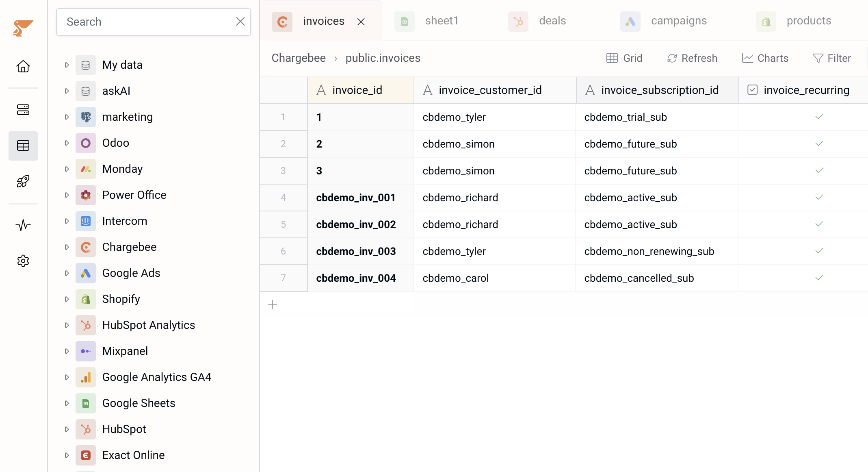The height and width of the screenshot is (472, 868).
Task: Expand the Chargebee data source
Action: (66, 247)
